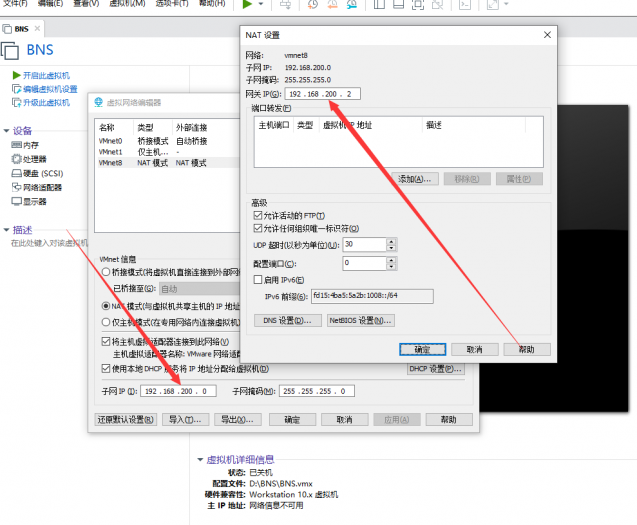Open the 虚拟机(M) menu
637x525 pixels.
tap(127, 3)
